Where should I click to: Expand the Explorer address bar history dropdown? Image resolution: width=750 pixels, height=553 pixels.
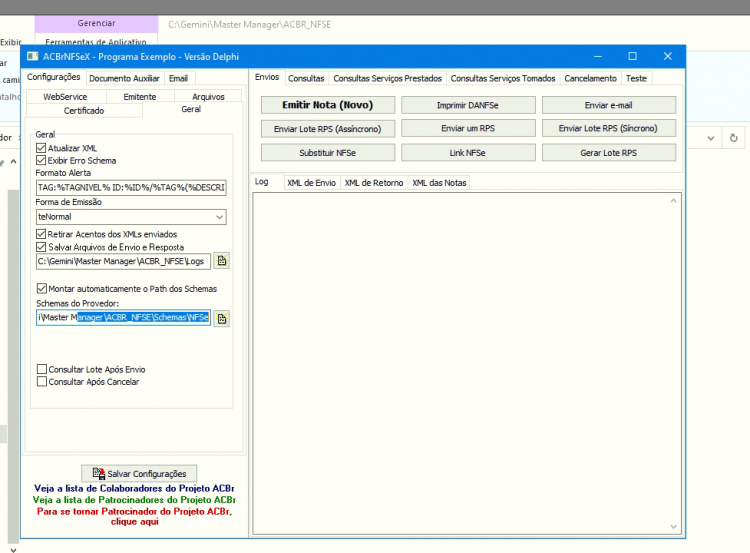[711, 138]
